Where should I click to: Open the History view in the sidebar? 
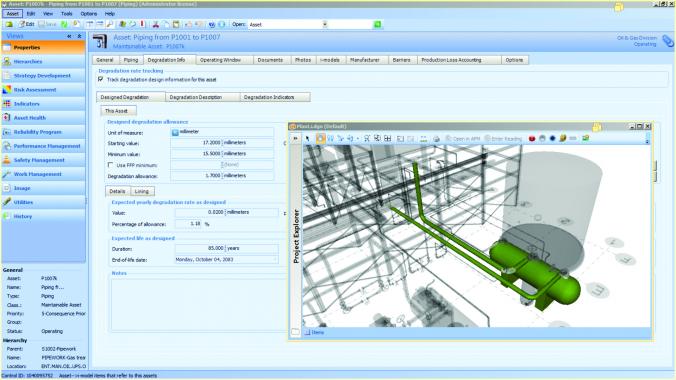point(43,216)
